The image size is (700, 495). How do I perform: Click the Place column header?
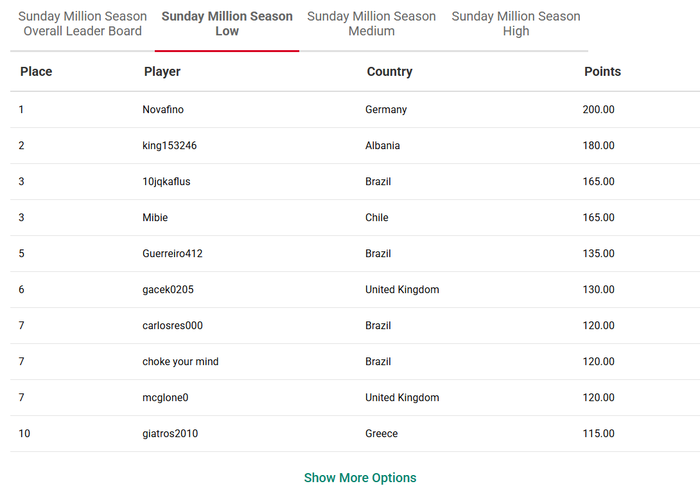[36, 72]
